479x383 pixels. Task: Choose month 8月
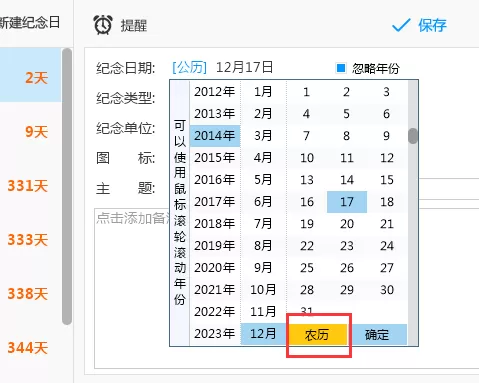coord(263,246)
